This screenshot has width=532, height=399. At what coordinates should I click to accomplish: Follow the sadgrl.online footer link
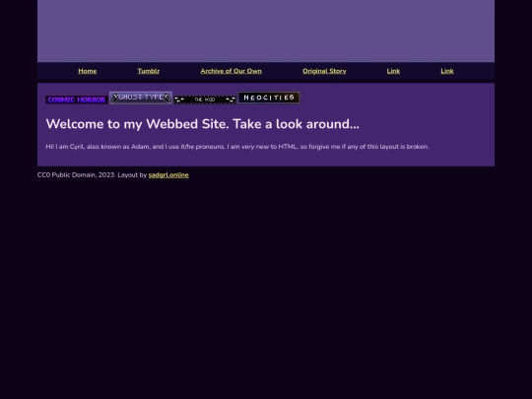(x=168, y=175)
